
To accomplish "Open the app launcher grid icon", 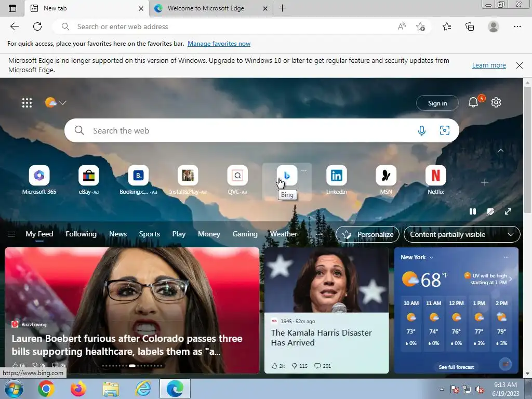I will click(27, 102).
